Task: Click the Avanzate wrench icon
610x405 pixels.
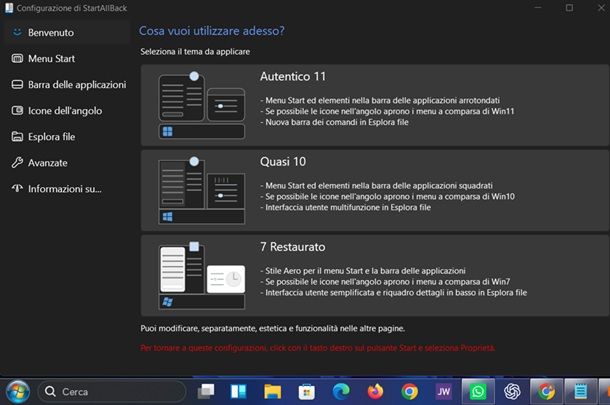Action: pos(17,162)
